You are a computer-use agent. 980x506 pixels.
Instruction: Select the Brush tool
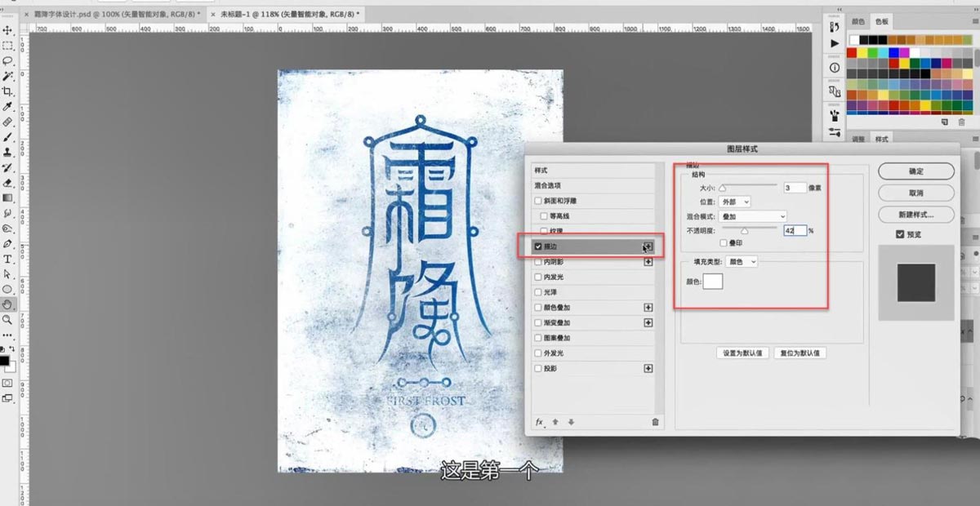(x=7, y=138)
